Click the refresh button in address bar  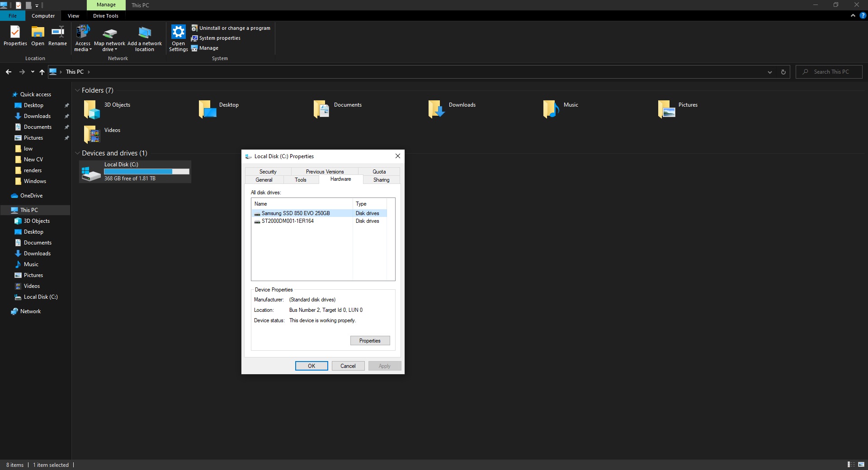783,72
